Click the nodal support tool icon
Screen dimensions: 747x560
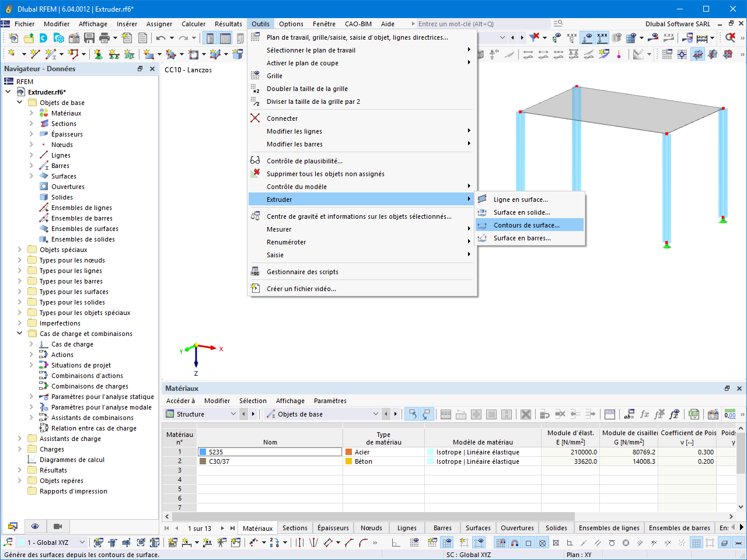click(x=98, y=54)
